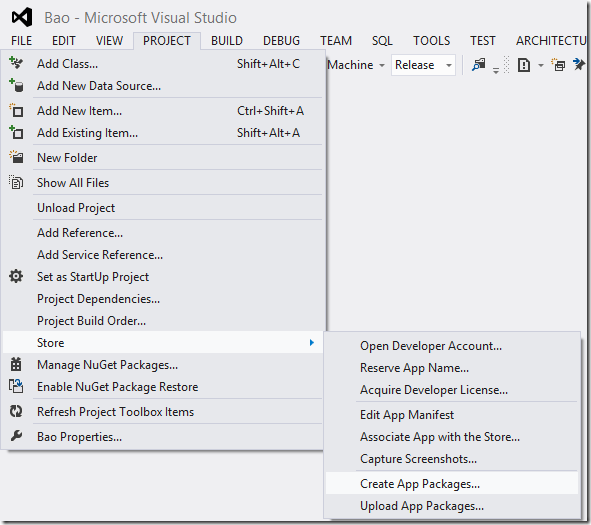Open the TOOLS menu
The width and height of the screenshot is (591, 525).
(x=432, y=40)
